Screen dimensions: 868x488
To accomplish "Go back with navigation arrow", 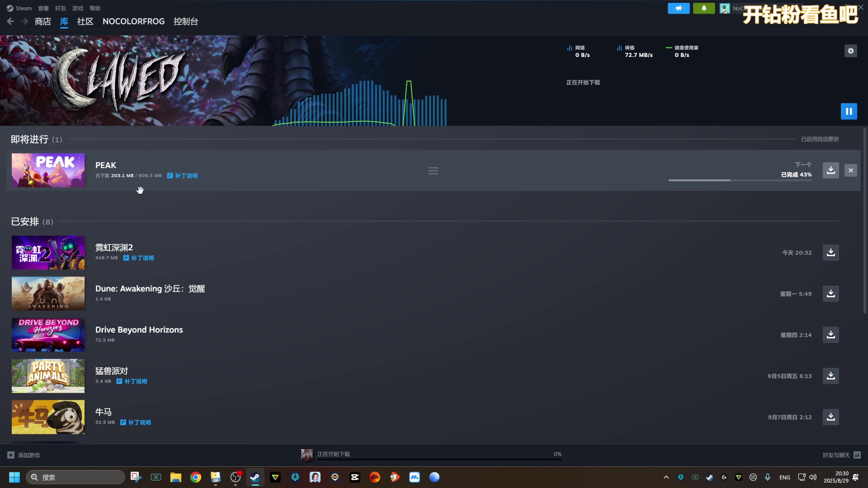I will pyautogui.click(x=10, y=21).
